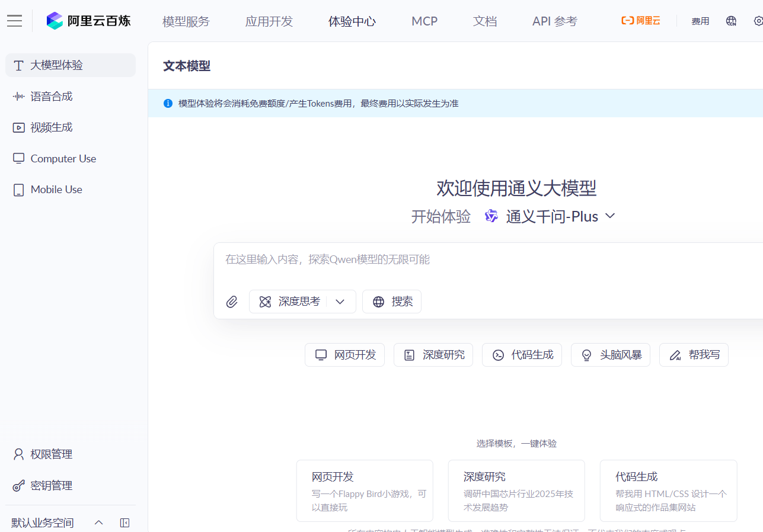
Task: Enable the 搜索 web search option
Action: coord(391,302)
